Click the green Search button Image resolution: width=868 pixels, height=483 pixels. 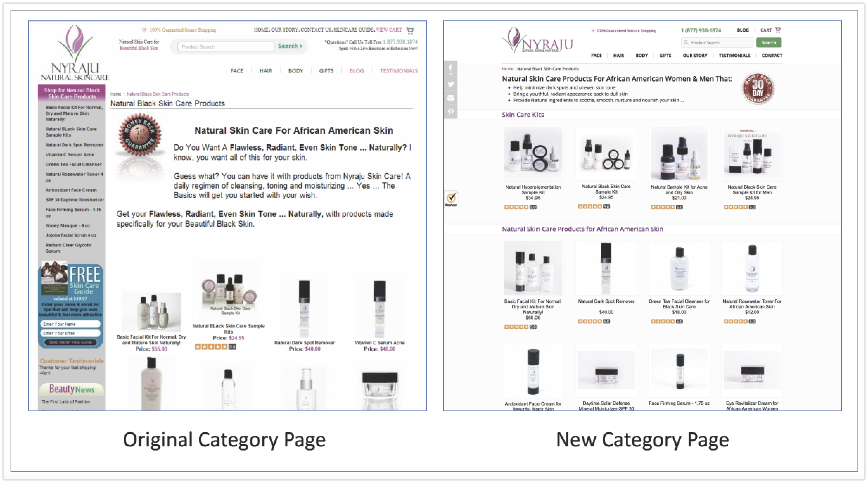tap(768, 43)
